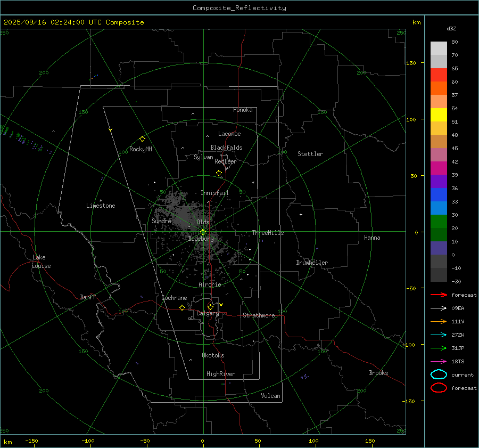Click the Composite_Reflectivity title
479x448 pixels.
point(240,8)
